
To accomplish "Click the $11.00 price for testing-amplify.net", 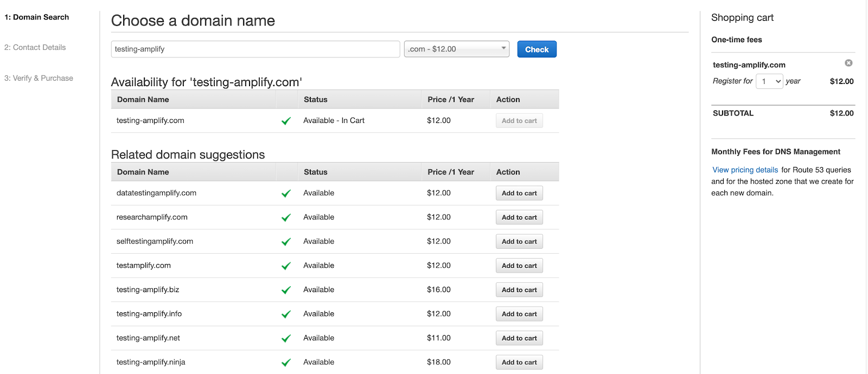I will (439, 338).
